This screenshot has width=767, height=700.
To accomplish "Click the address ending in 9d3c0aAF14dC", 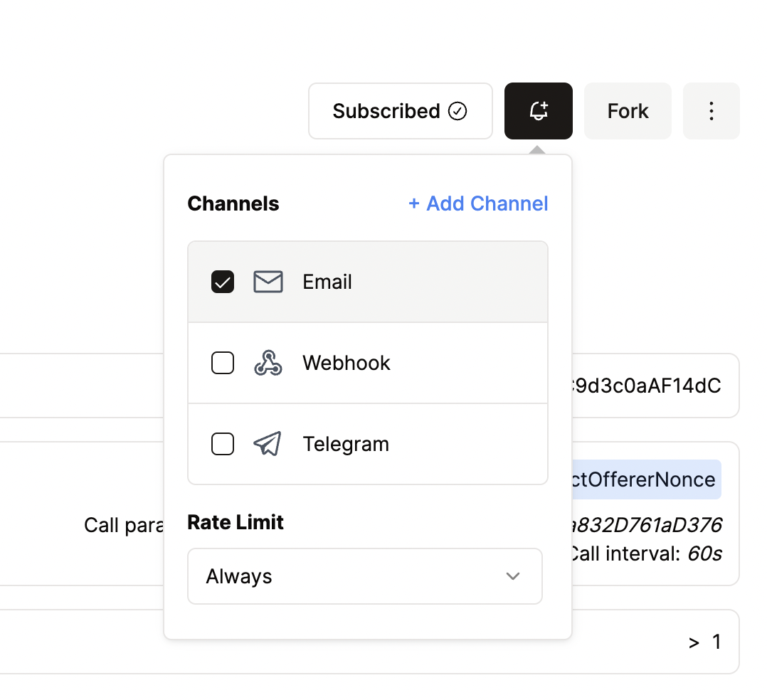I will coord(646,386).
